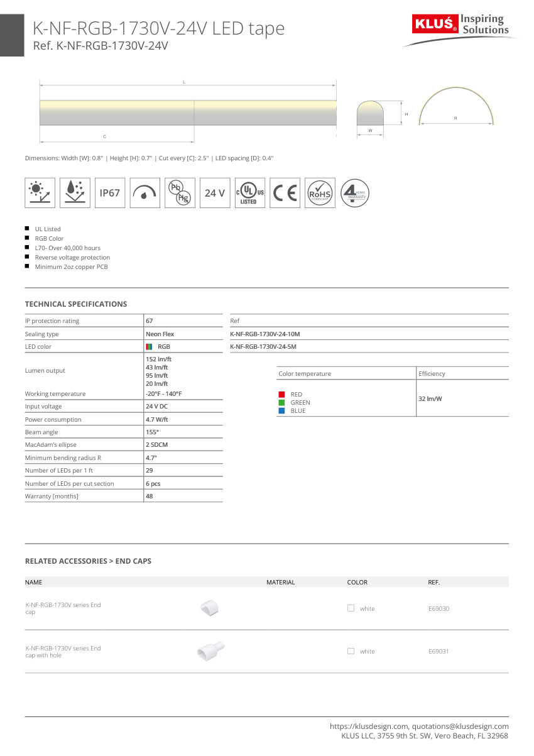Click the -20°F - 140°F working temperature value
Viewport: 534px width, 756px height.
coord(163,394)
